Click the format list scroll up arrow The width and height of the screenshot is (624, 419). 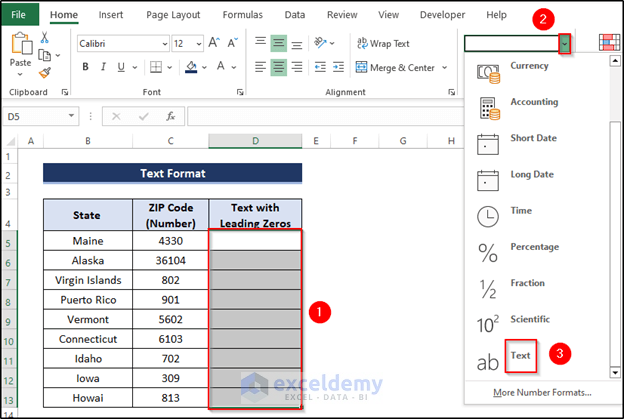[x=615, y=61]
